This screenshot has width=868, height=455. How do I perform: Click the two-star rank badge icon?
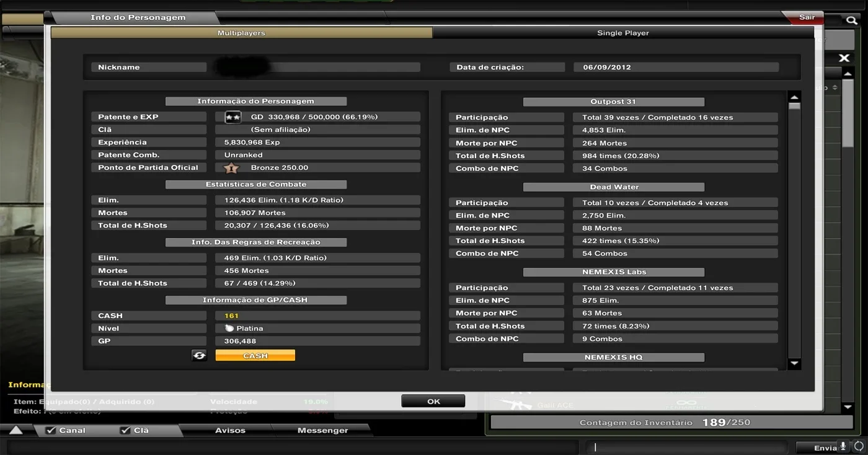click(232, 117)
